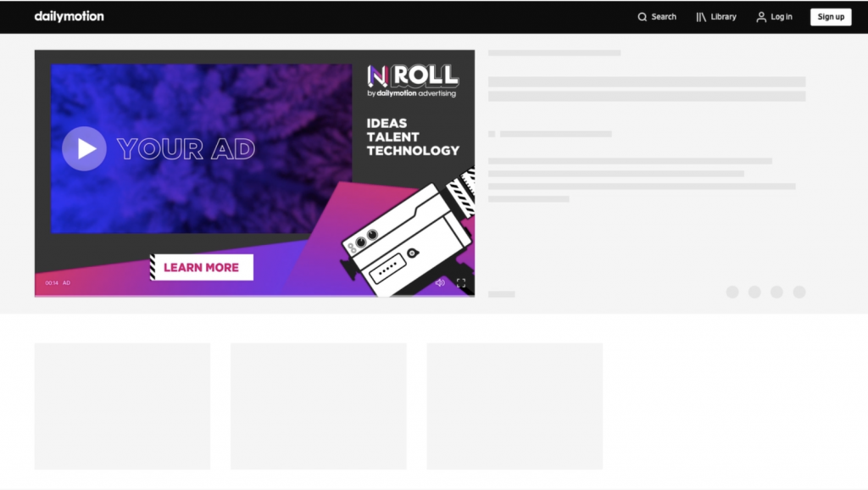This screenshot has width=868, height=490.
Task: Click the 'YOUR AD' text in the video
Action: (186, 149)
